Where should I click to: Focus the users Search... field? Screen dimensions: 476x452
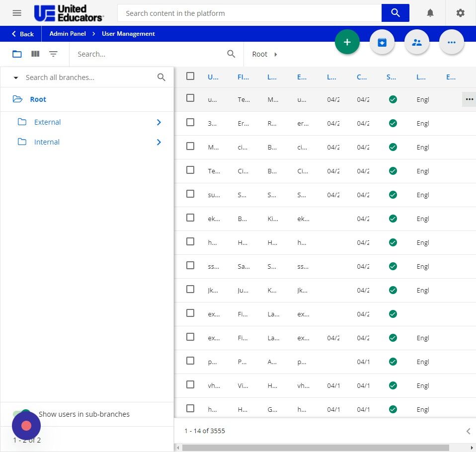click(151, 54)
